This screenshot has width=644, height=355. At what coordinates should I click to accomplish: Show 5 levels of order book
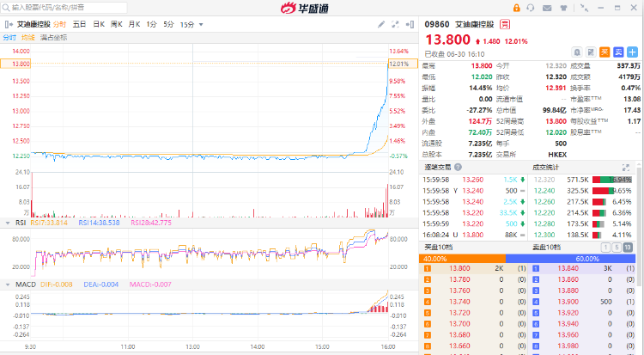click(x=617, y=248)
